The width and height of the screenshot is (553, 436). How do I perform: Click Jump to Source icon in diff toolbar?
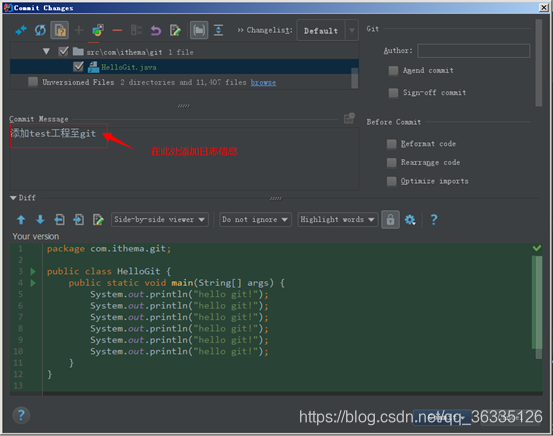click(98, 220)
